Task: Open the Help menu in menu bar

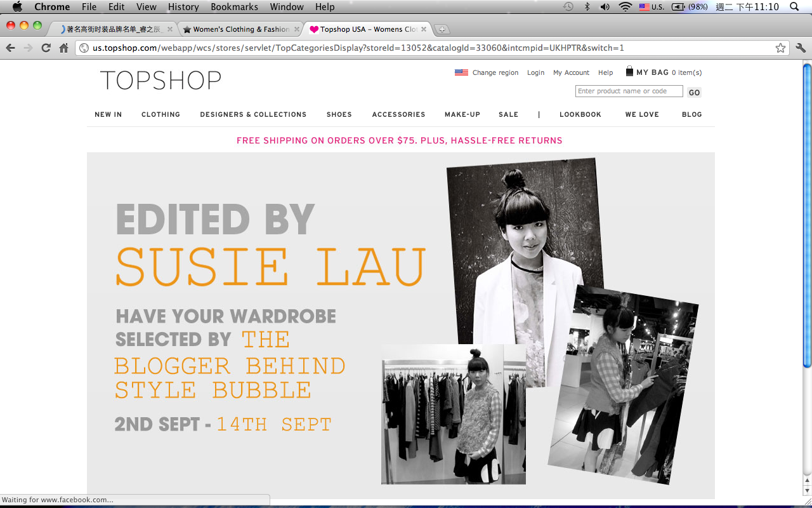Action: tap(325, 7)
